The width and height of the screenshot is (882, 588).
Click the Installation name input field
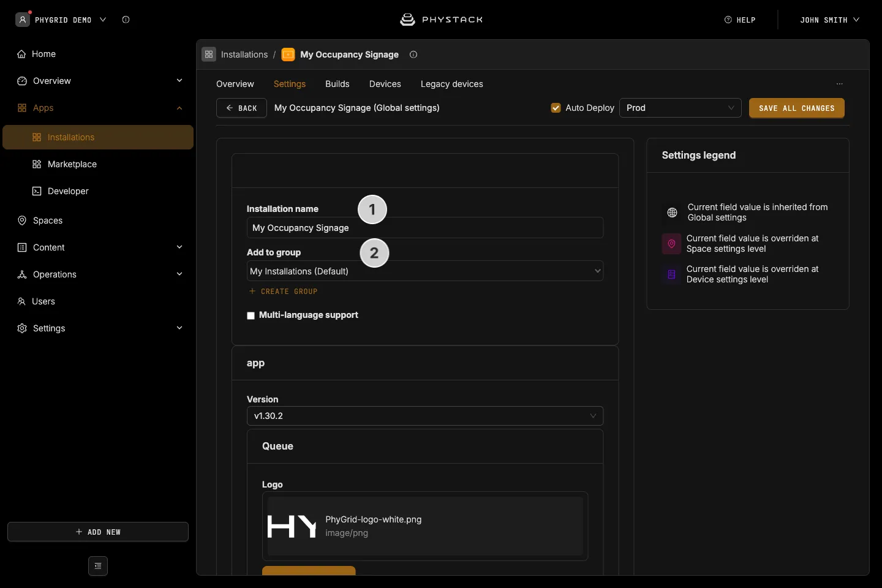(425, 228)
